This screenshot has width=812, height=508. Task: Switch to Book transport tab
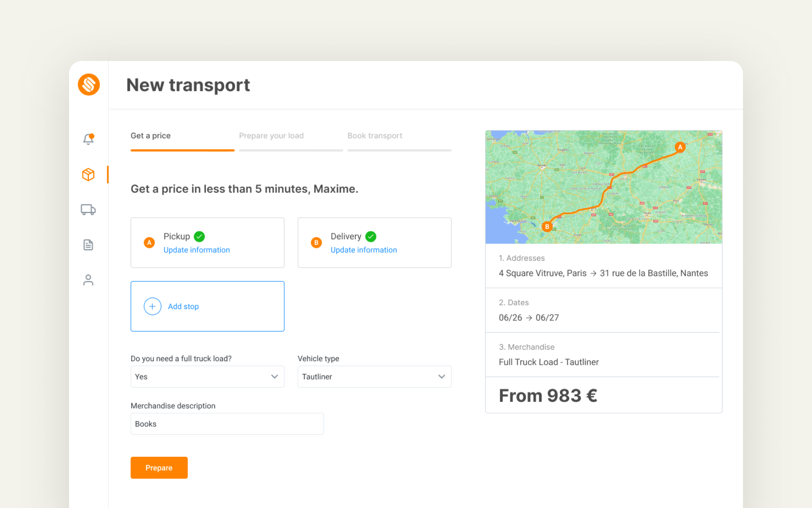tap(375, 136)
